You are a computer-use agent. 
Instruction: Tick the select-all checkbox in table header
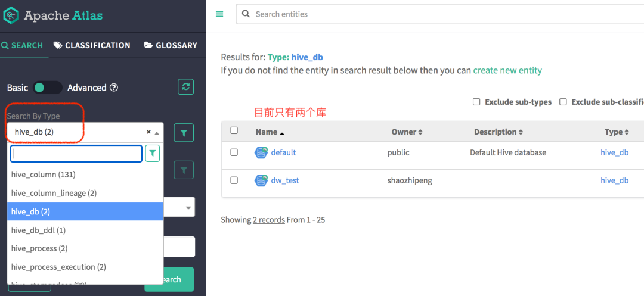[x=234, y=131]
